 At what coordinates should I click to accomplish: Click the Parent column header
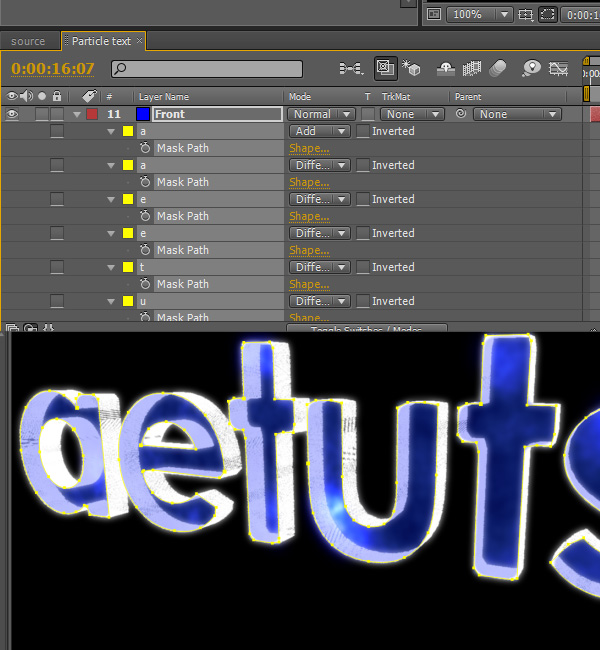click(468, 97)
